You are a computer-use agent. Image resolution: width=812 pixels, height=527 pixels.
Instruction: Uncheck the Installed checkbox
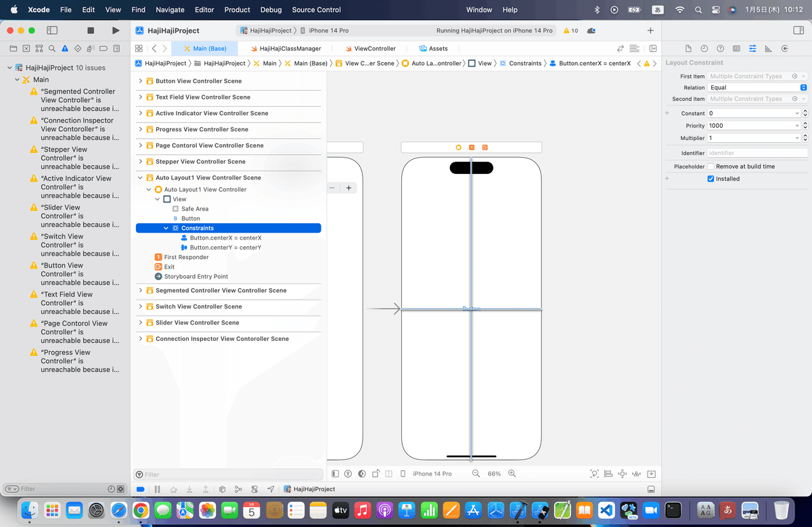click(x=710, y=179)
